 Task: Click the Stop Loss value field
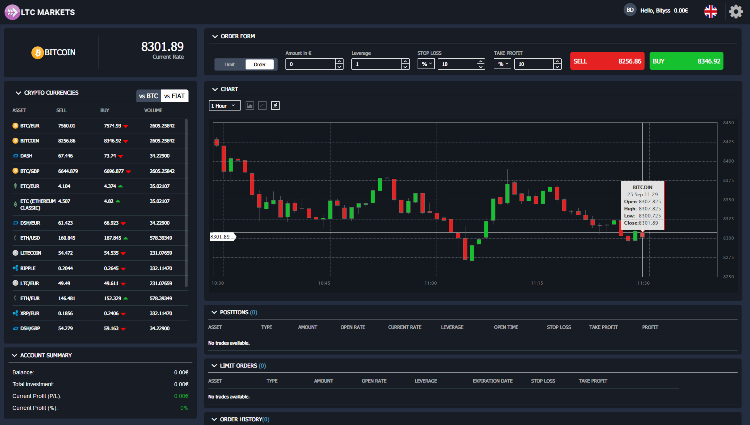pos(457,64)
